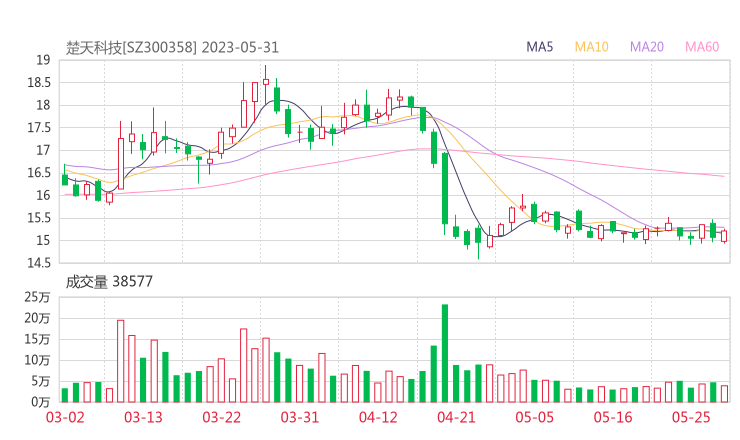
Task: Select the long green candlestick dropping to 15.4
Action: (x=445, y=194)
